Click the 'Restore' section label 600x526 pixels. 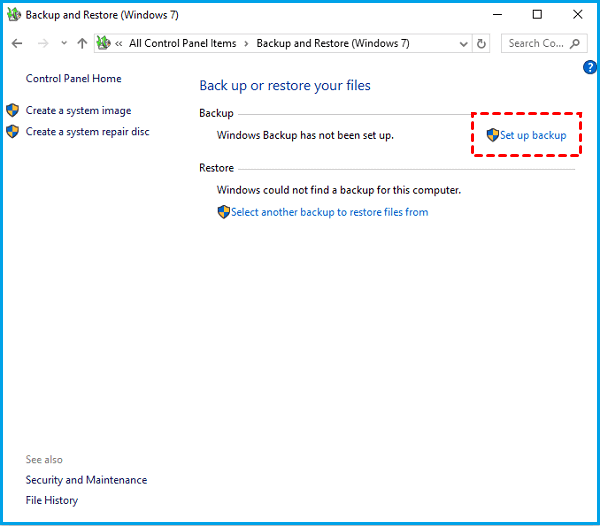[x=216, y=168]
